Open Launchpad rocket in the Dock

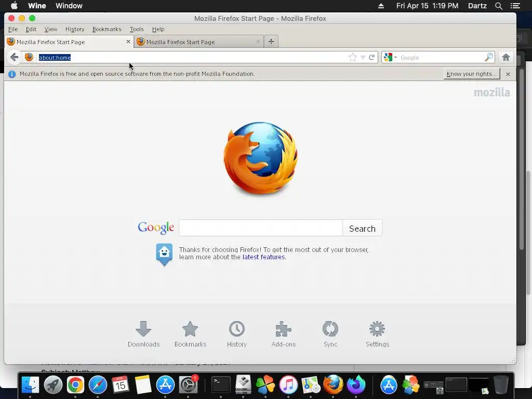click(x=53, y=385)
